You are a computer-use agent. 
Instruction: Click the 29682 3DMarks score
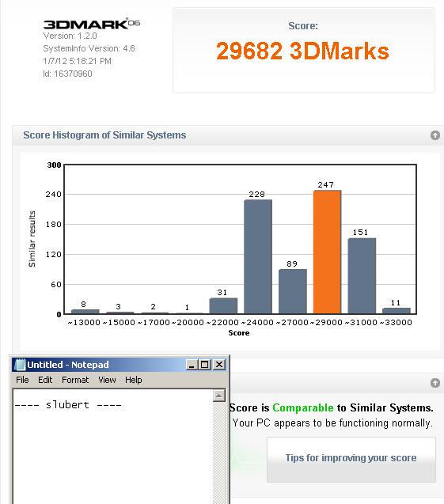coord(302,51)
